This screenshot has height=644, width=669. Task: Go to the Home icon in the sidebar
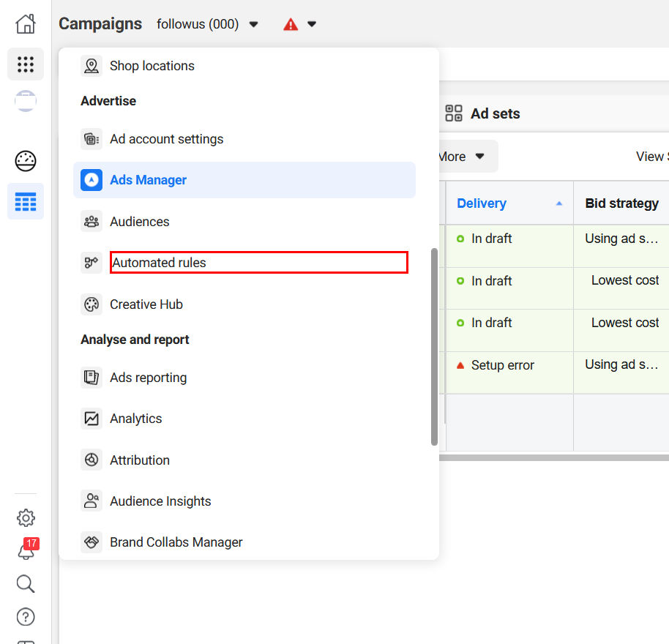click(26, 23)
